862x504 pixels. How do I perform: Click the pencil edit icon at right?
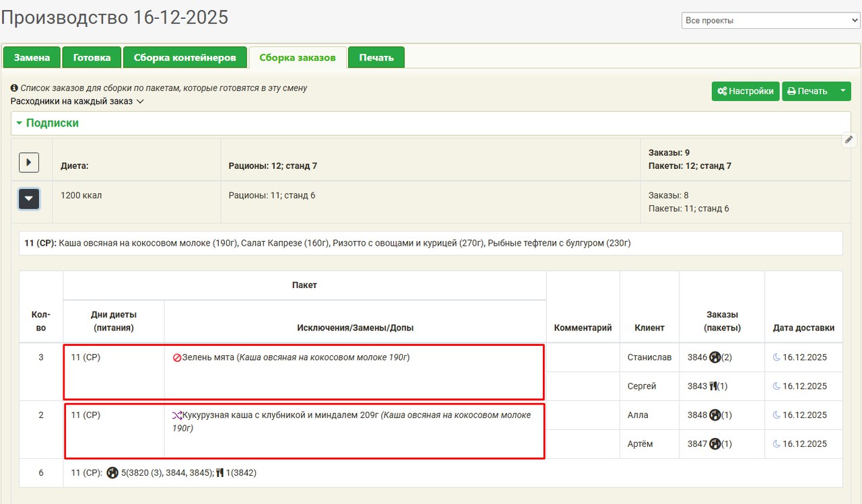point(849,140)
